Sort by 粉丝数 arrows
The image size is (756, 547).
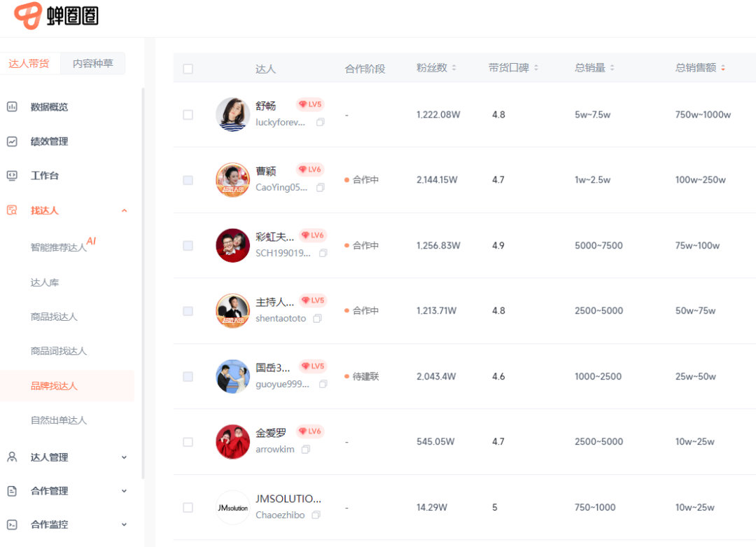coord(454,68)
